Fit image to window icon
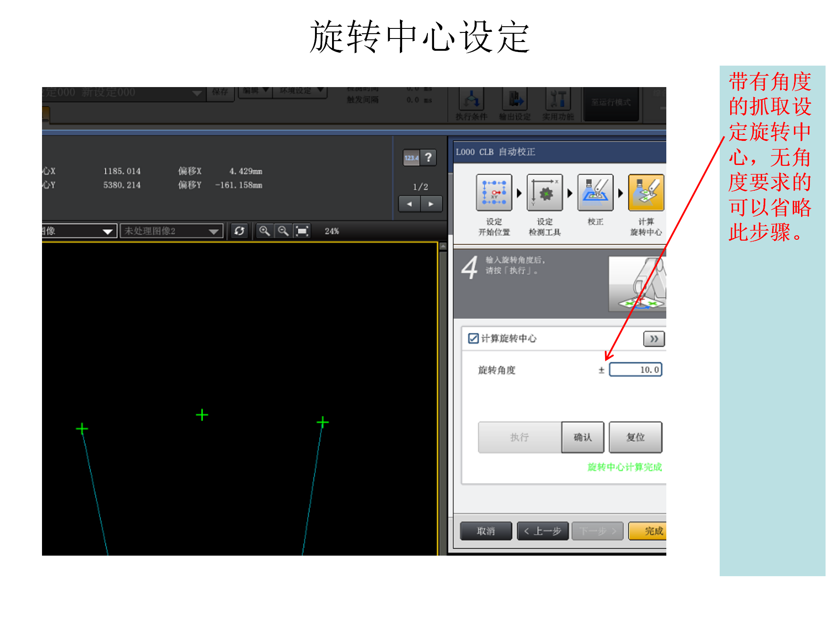 pos(302,231)
